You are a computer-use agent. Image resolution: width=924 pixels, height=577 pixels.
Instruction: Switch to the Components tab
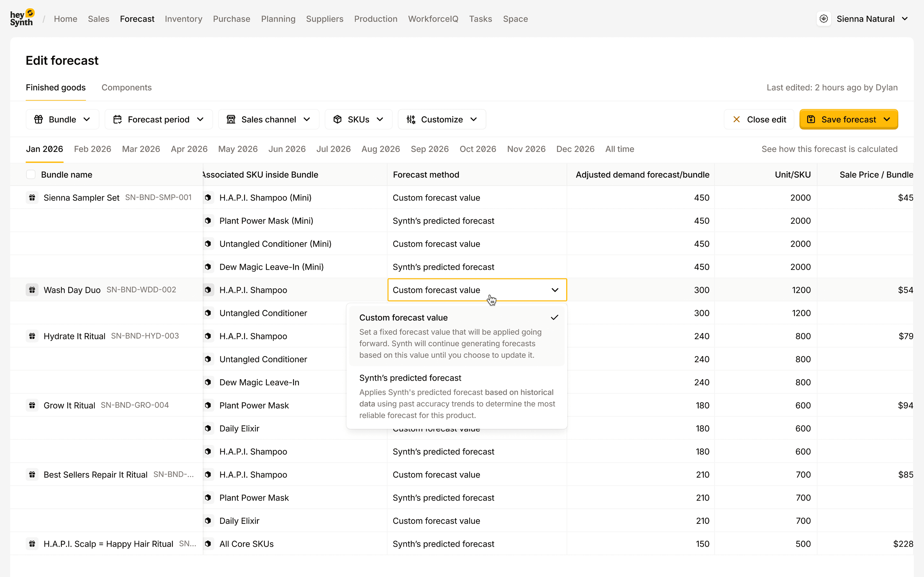coord(126,87)
